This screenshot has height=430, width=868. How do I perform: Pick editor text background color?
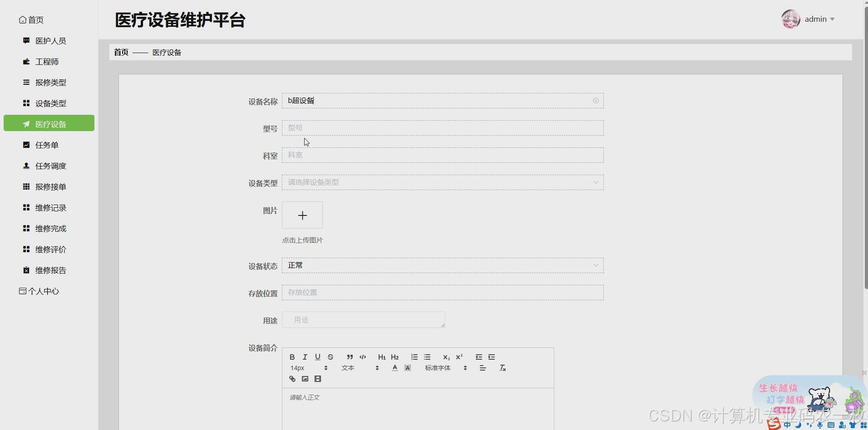tap(408, 368)
